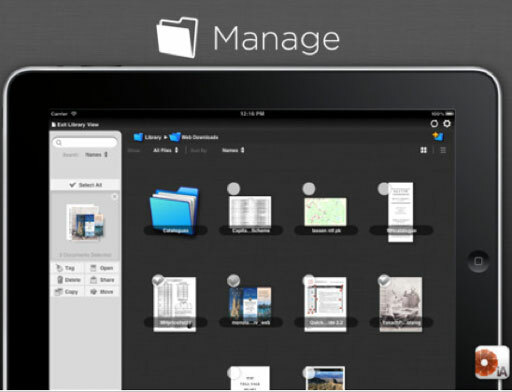Close the selected documents preview with the X
The height and width of the screenshot is (392, 512).
coord(114,196)
